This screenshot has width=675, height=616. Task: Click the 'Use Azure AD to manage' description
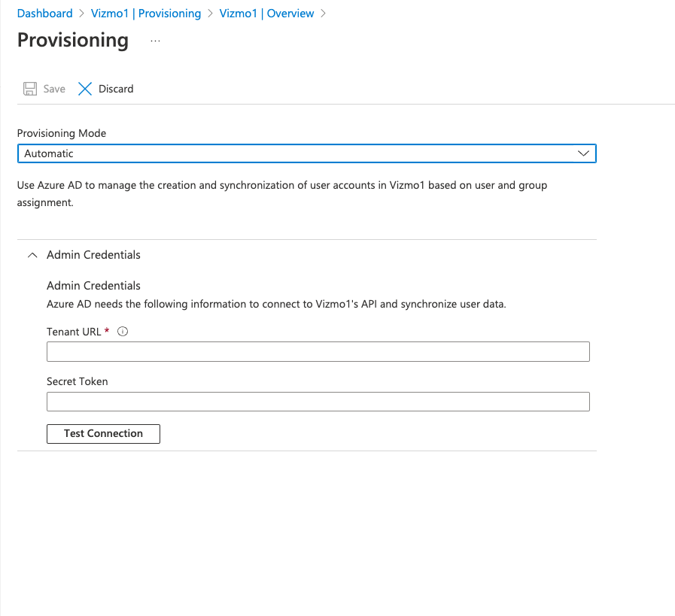(282, 193)
